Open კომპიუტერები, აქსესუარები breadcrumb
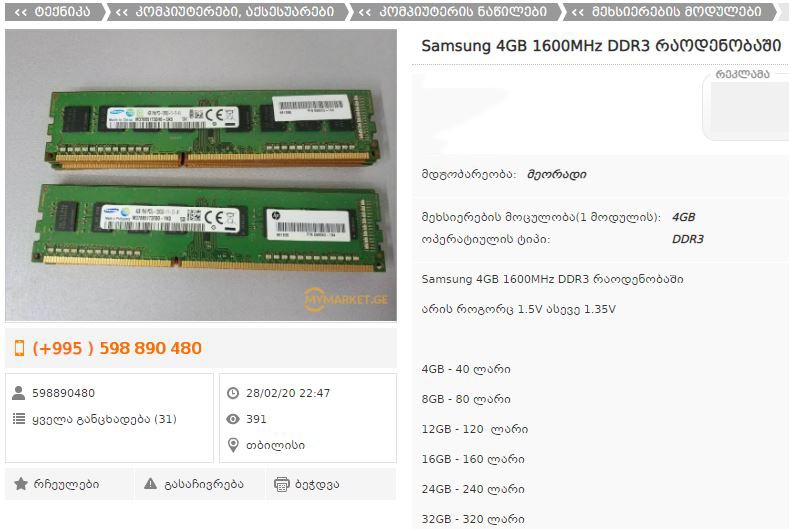 click(226, 12)
